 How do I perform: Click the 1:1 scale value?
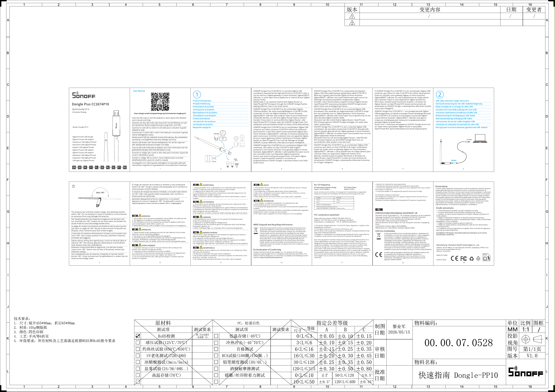coord(525,330)
